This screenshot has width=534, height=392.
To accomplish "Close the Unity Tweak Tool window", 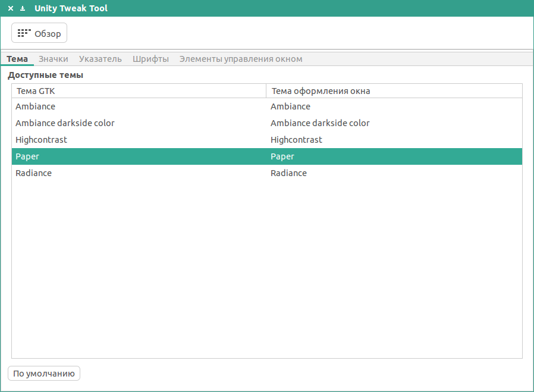I will [x=11, y=8].
